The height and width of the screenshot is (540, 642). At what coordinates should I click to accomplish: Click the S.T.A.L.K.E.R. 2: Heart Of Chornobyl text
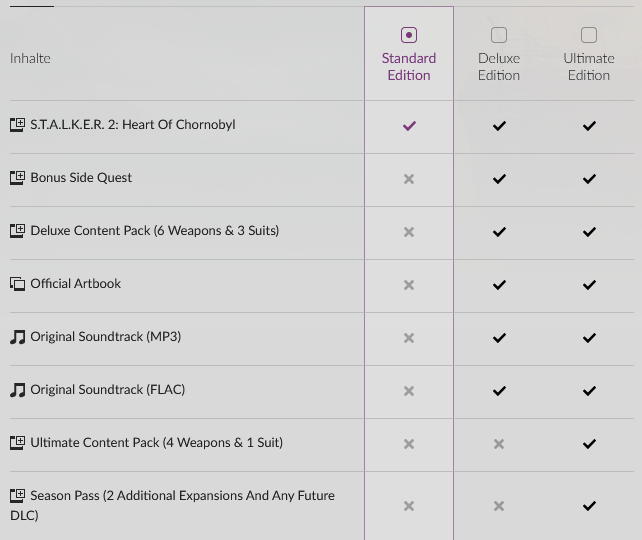[x=133, y=125]
